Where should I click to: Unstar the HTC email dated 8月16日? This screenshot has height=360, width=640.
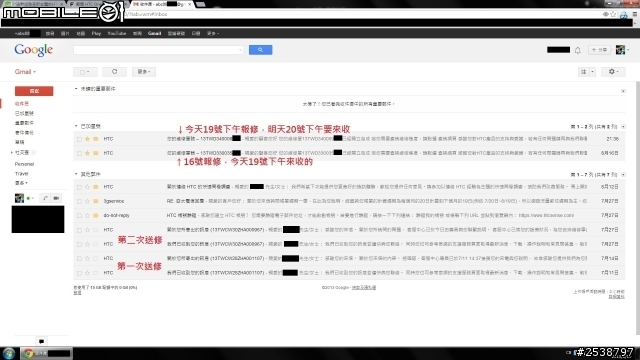pyautogui.click(x=87, y=153)
